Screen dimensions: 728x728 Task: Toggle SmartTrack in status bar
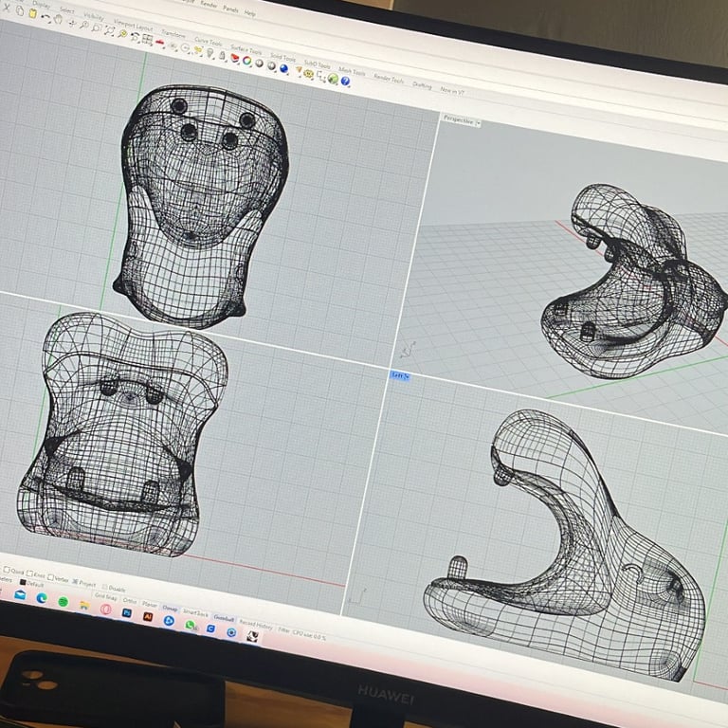pyautogui.click(x=195, y=613)
